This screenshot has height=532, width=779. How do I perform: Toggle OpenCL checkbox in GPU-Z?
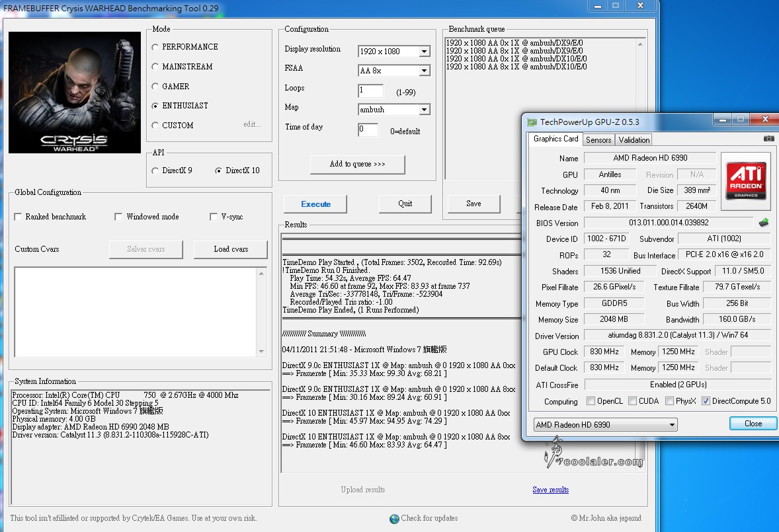tap(591, 401)
